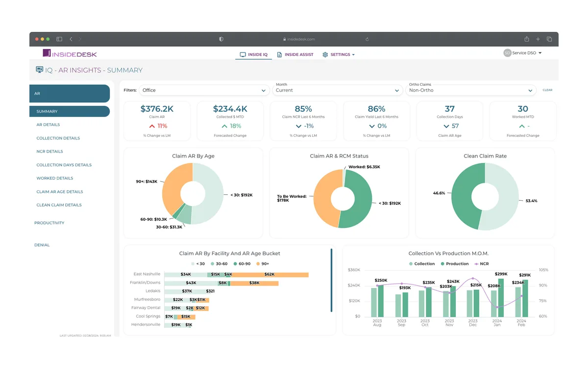The height and width of the screenshot is (368, 588).
Task: Click the Murfreesboro facility label
Action: (147, 299)
